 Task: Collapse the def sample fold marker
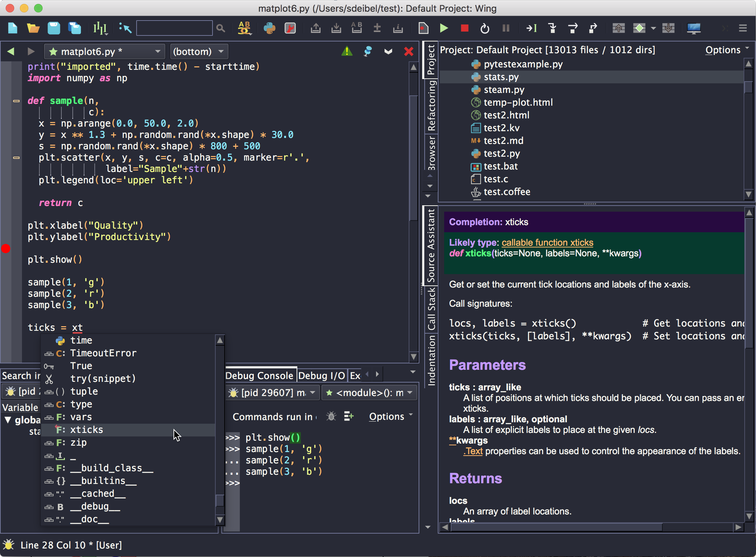pos(16,101)
